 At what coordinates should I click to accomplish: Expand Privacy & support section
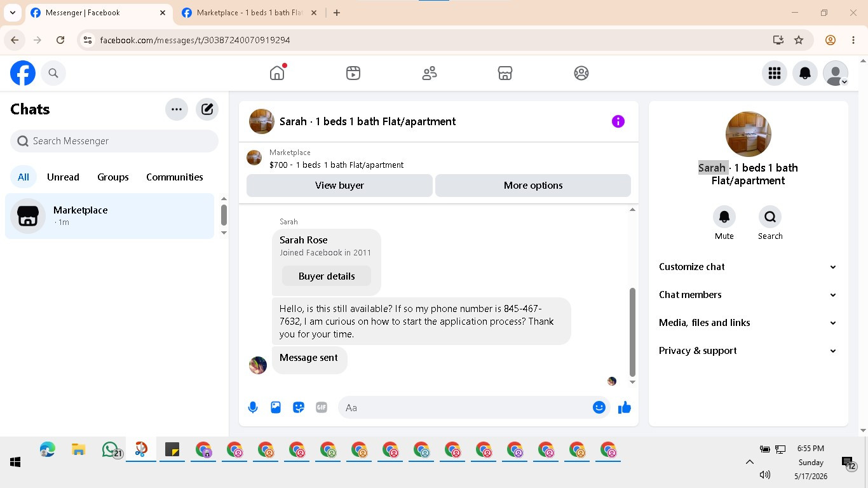point(748,351)
